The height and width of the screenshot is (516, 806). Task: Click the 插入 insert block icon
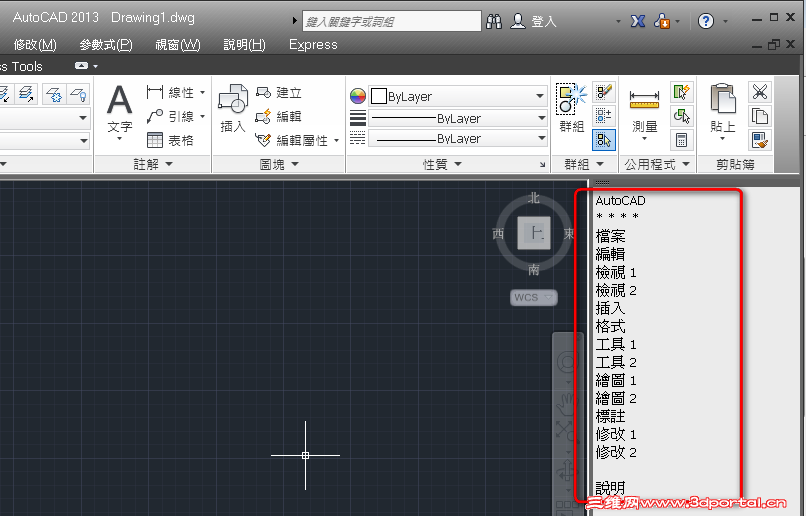[233, 99]
